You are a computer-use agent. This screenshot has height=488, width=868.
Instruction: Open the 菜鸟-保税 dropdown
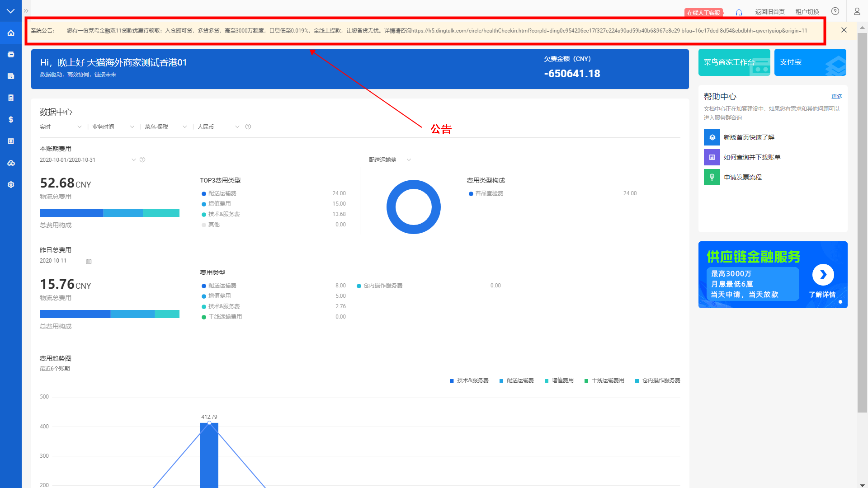(165, 127)
